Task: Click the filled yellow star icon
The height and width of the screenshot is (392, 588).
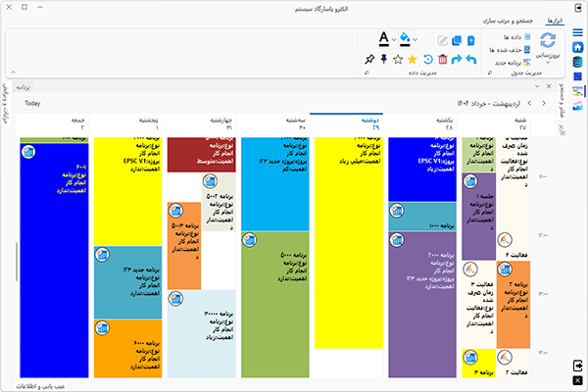Action: click(x=413, y=59)
